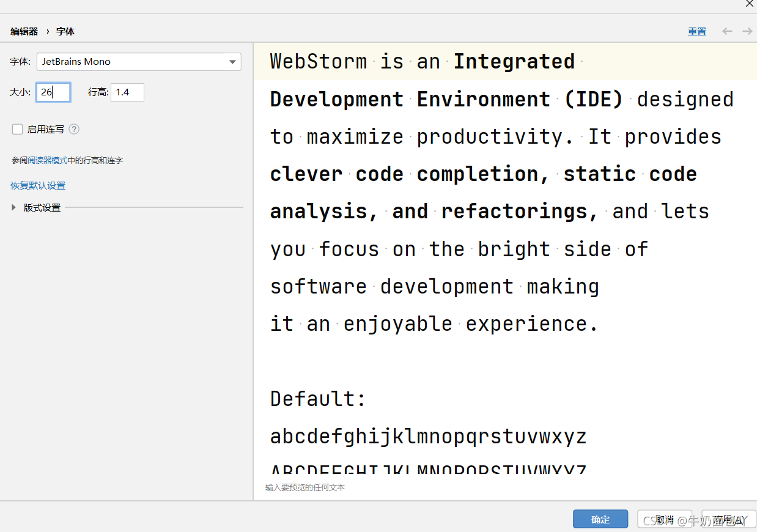Go to 编辑器 in the breadcrumb
Viewport: 757px width, 532px height.
tap(24, 31)
